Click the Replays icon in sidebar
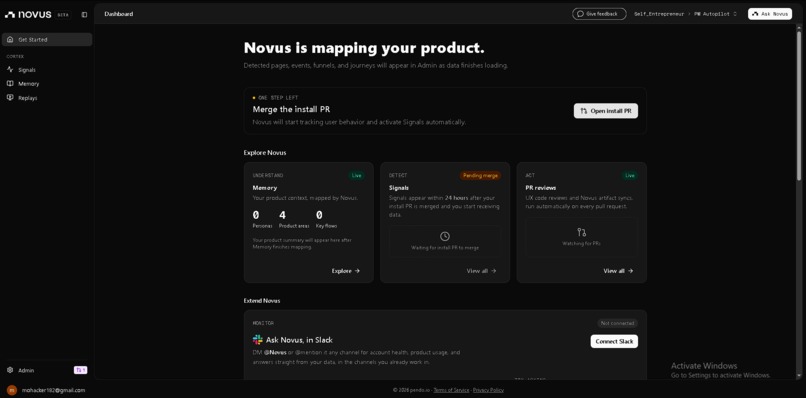The image size is (806, 398). (x=10, y=98)
